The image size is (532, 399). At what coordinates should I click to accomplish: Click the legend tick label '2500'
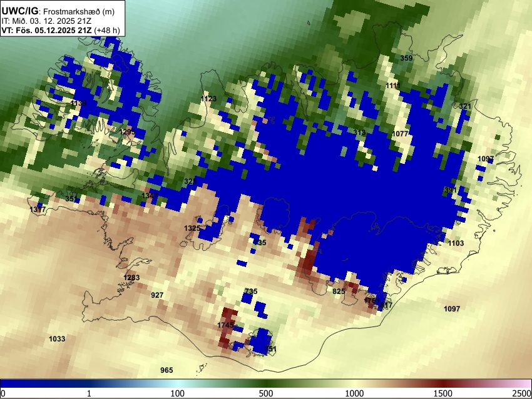[x=522, y=393]
